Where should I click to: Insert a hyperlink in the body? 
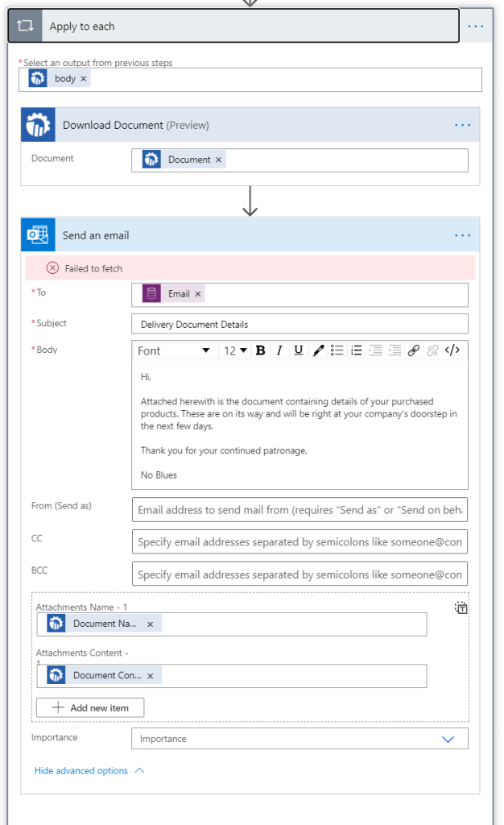pyautogui.click(x=414, y=350)
